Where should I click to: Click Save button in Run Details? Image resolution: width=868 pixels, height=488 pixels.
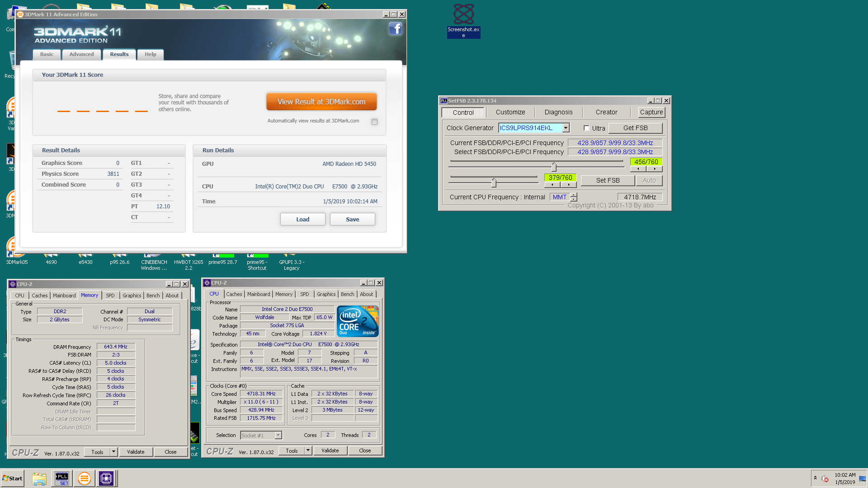point(352,219)
